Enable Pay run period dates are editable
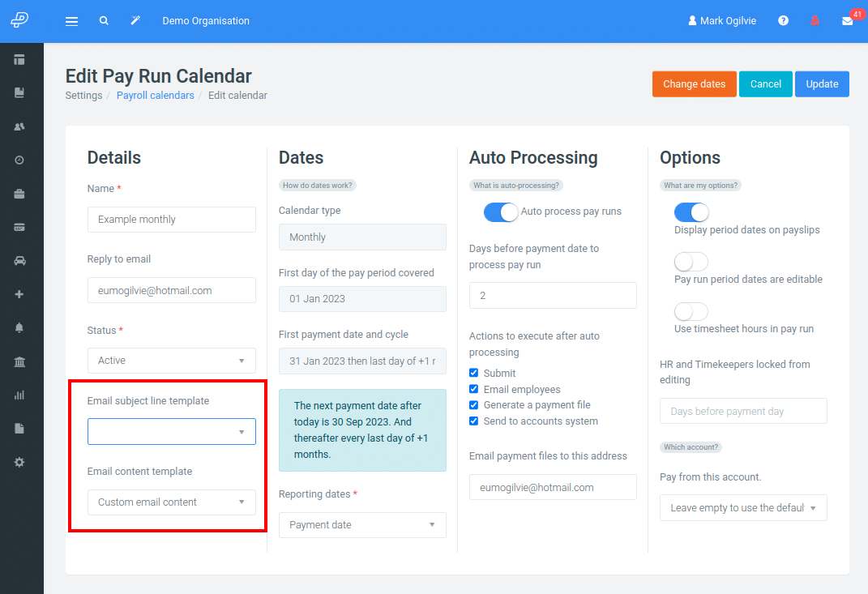 [x=691, y=261]
